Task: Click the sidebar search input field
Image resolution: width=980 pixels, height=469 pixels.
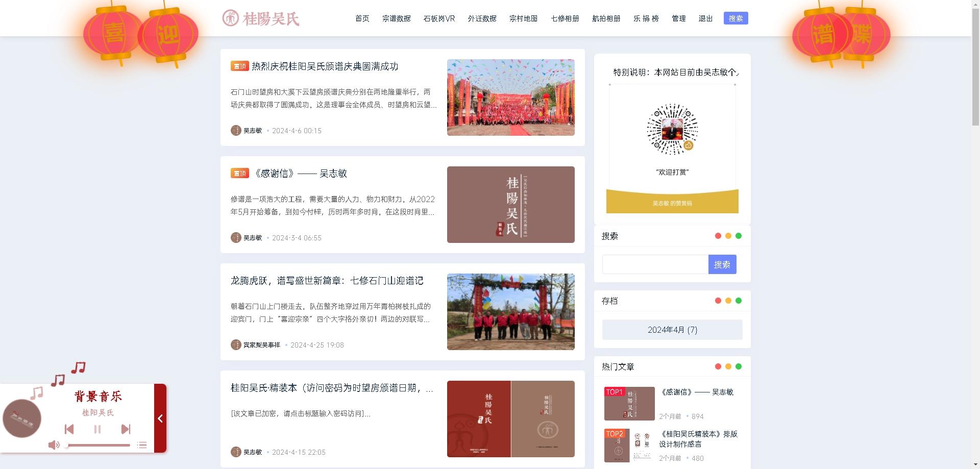Action: (x=655, y=264)
